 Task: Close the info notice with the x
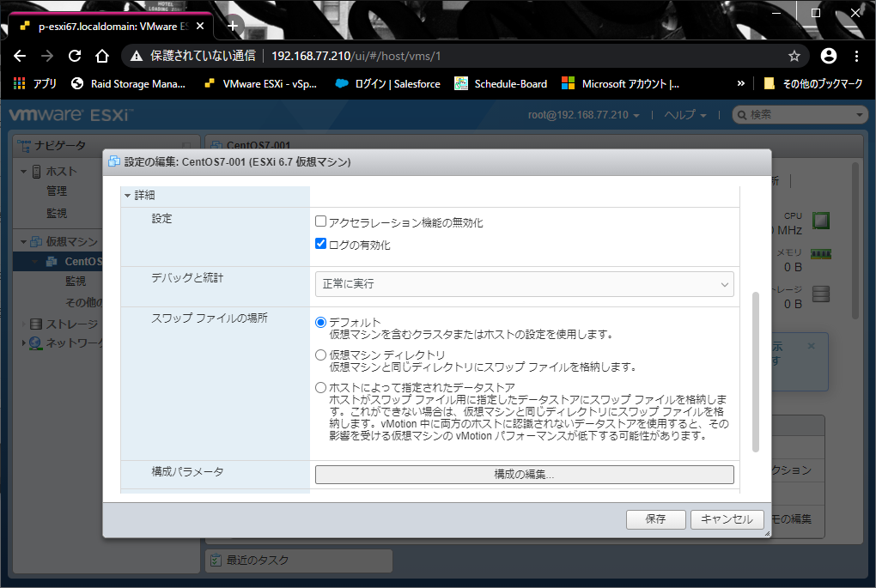tap(812, 346)
